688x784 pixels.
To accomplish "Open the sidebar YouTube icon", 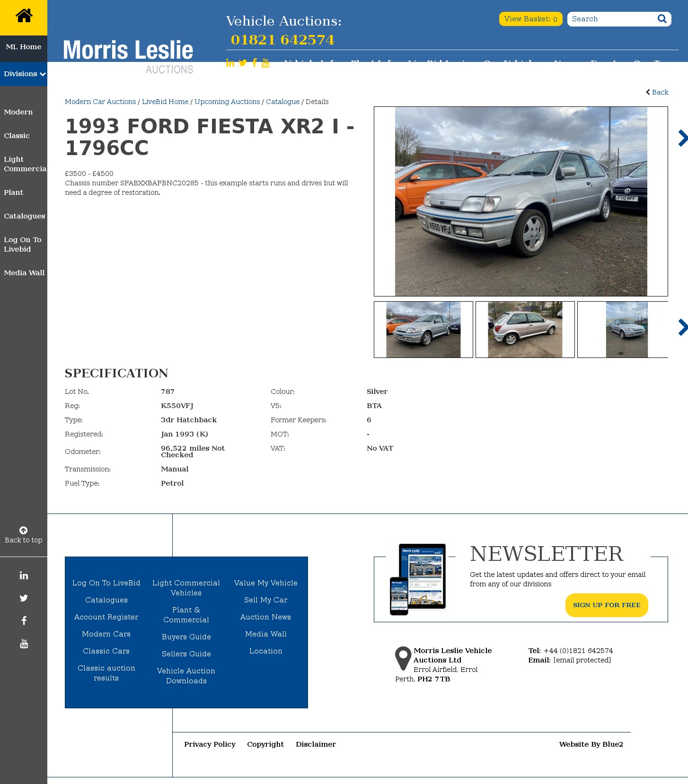I will click(x=24, y=644).
